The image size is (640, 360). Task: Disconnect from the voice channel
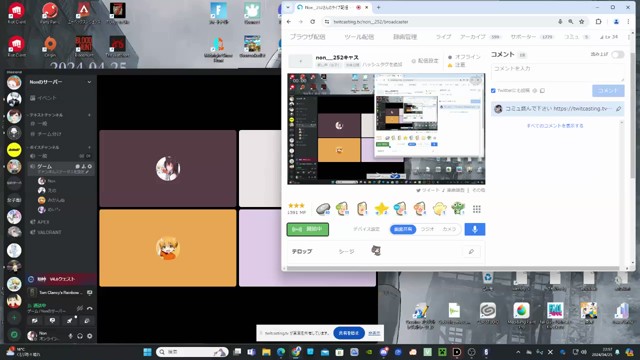pos(89,308)
